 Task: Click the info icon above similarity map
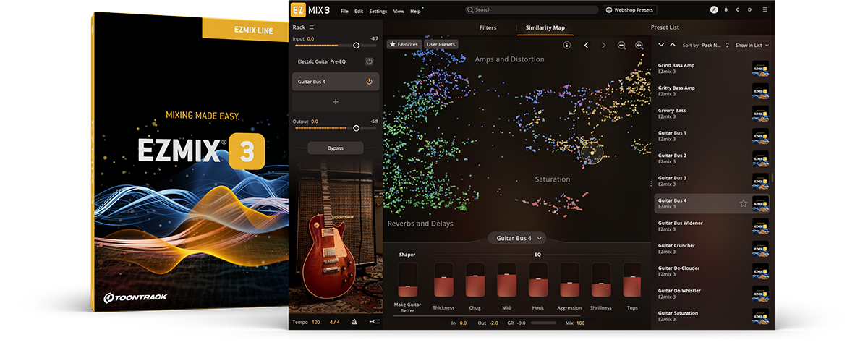pyautogui.click(x=567, y=45)
